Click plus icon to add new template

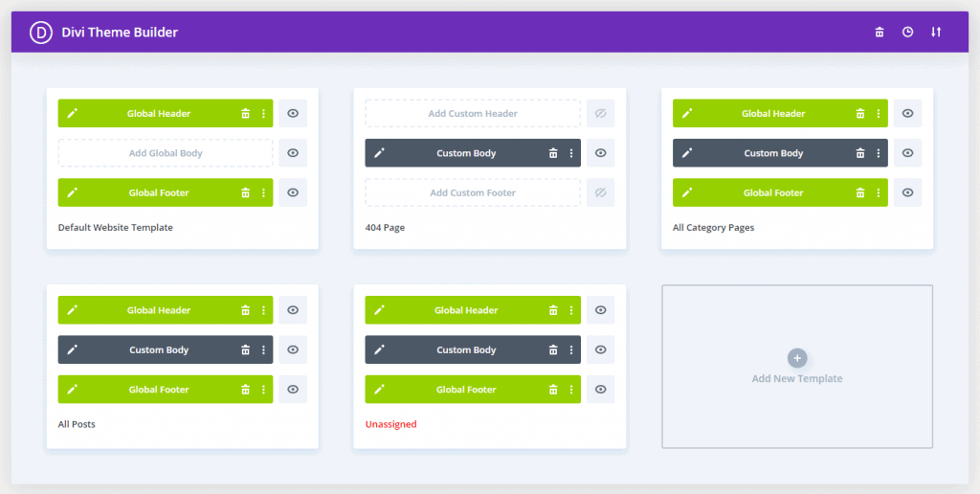[796, 358]
